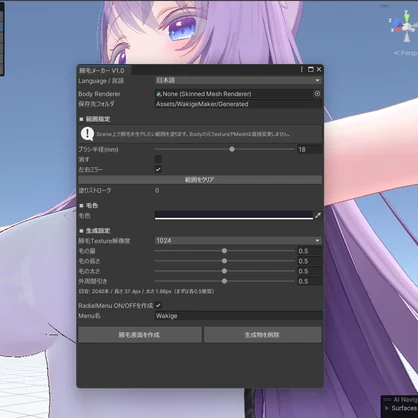Expand the Surfaces entry in AI Navigation
This screenshot has width=418, height=418.
[x=387, y=408]
